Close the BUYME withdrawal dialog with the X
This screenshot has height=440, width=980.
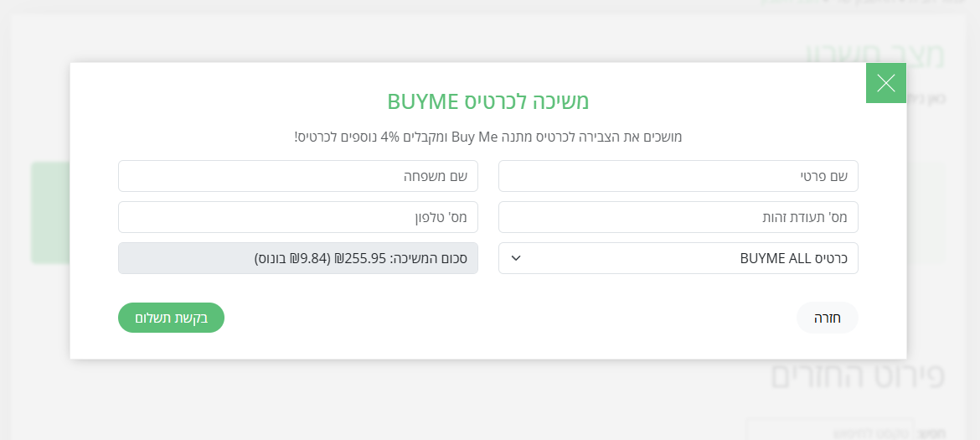(885, 83)
